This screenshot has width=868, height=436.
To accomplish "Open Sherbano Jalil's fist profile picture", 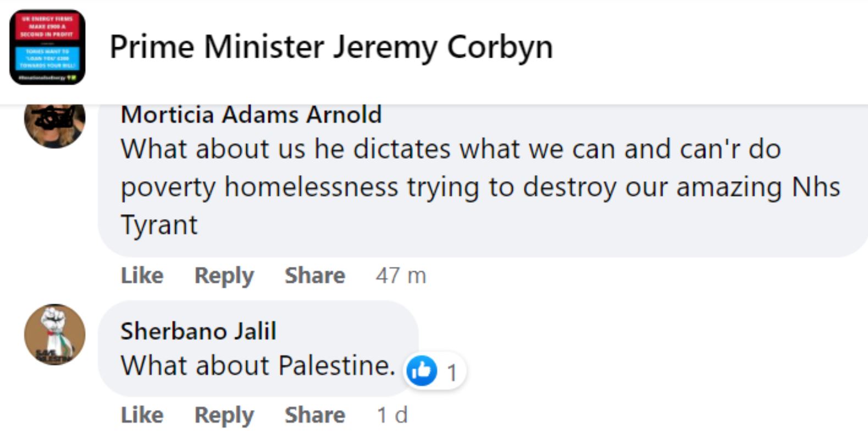I will point(54,334).
